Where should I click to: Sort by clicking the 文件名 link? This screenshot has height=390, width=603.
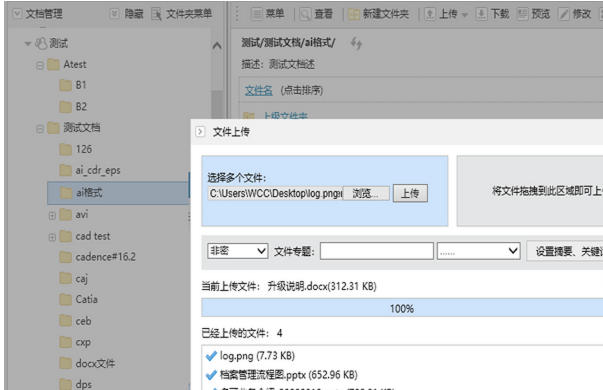258,90
